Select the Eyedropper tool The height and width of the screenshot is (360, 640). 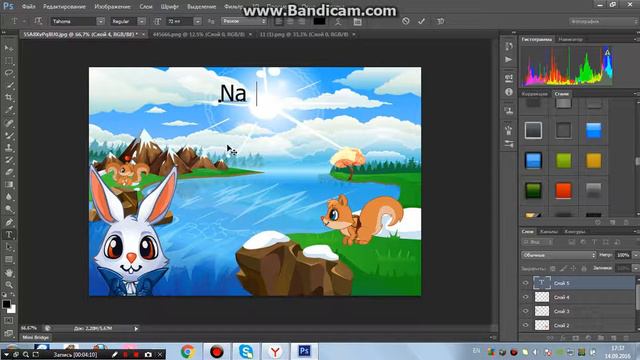click(x=9, y=110)
